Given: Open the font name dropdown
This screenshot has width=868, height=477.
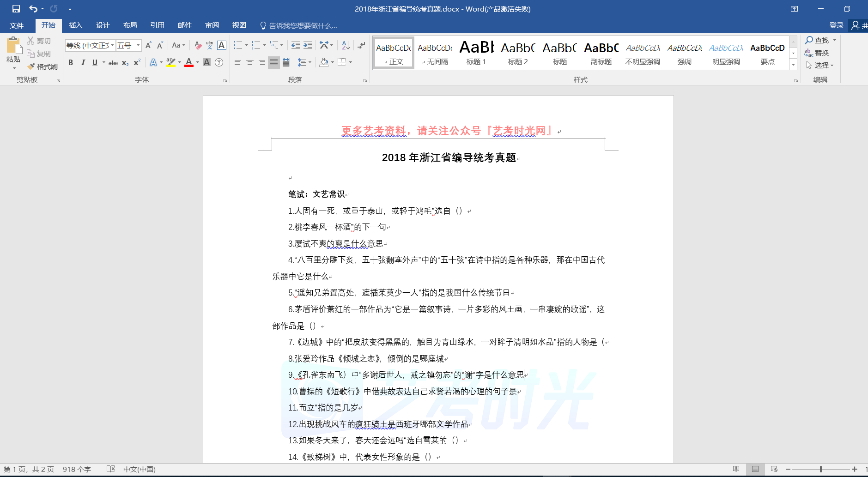Looking at the screenshot, I should pyautogui.click(x=112, y=45).
